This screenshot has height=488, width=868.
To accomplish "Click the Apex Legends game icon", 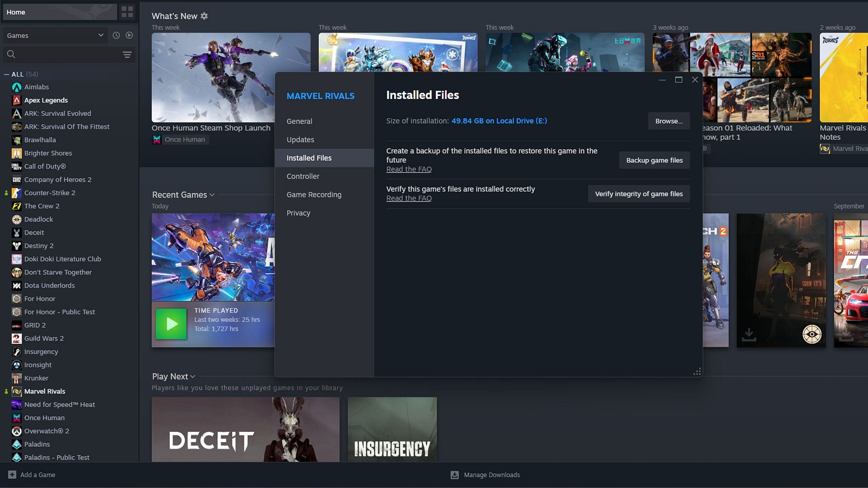I will [x=17, y=100].
